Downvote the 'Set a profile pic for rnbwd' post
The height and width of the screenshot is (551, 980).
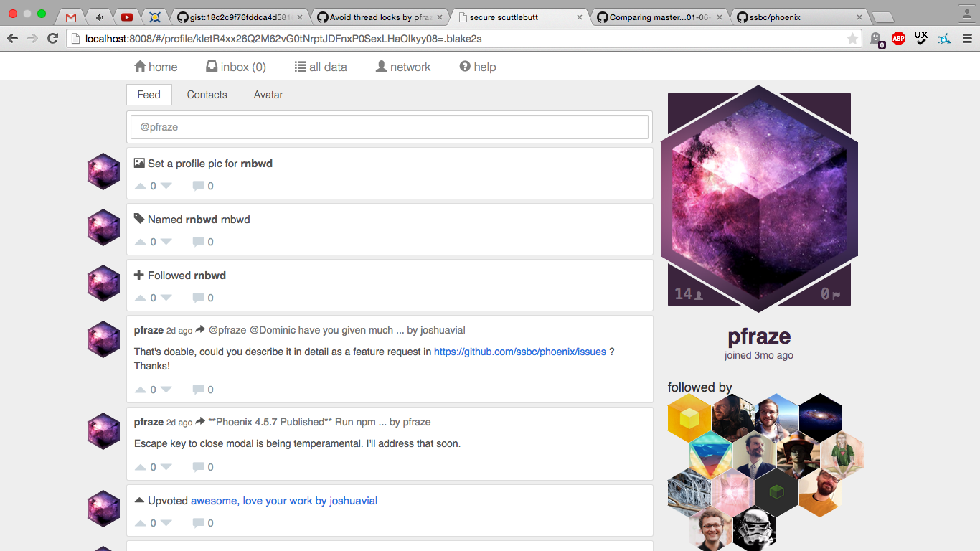166,186
